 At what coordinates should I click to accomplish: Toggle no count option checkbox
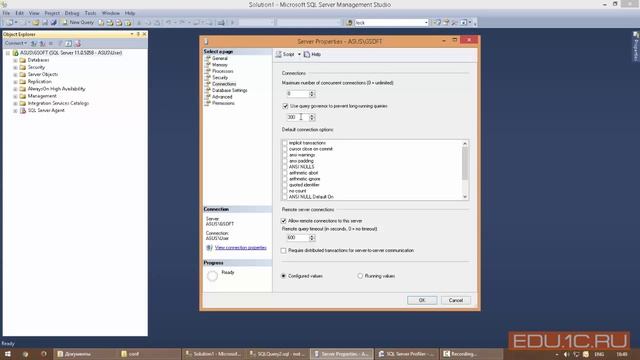point(285,191)
